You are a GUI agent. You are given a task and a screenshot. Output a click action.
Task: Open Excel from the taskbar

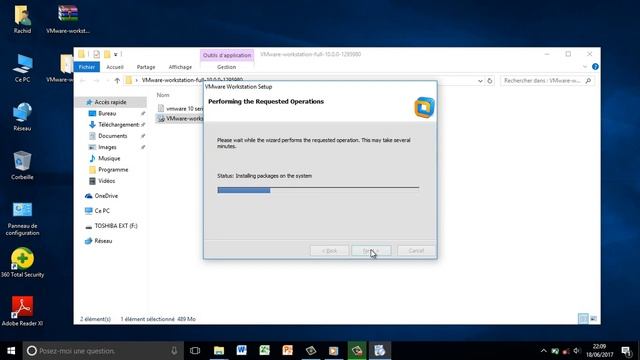coord(264,351)
